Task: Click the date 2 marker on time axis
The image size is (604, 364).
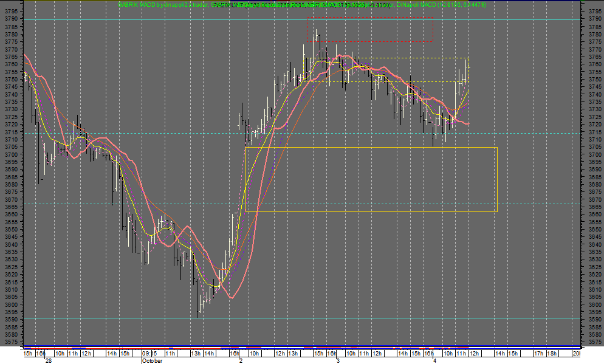Action: [x=241, y=360]
